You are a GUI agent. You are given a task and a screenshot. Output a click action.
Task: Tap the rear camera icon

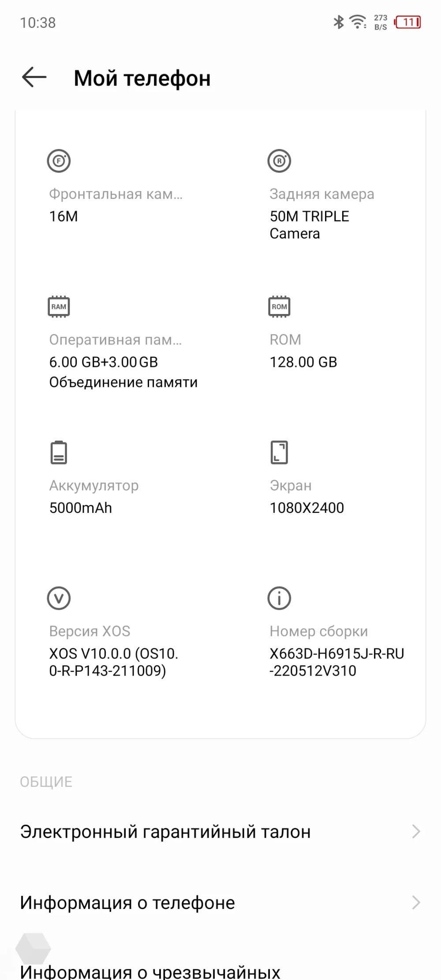(x=279, y=161)
